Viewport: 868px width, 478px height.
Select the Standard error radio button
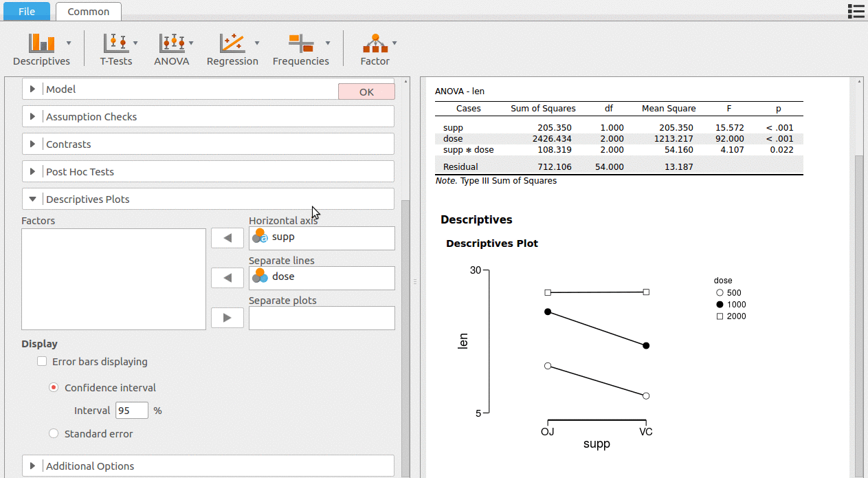(x=54, y=433)
